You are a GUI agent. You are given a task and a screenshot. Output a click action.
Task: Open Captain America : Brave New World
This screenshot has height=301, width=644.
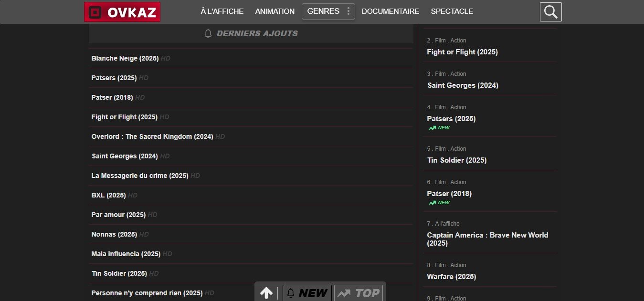click(487, 239)
